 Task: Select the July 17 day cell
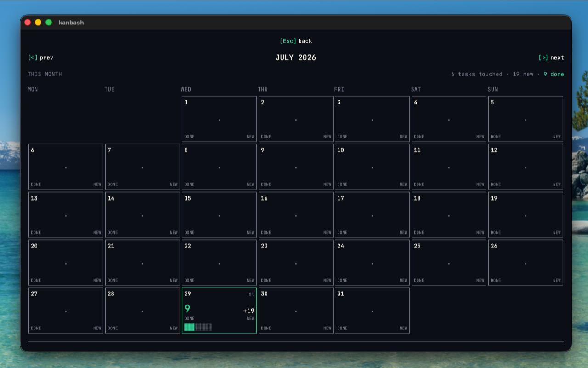pyautogui.click(x=372, y=215)
